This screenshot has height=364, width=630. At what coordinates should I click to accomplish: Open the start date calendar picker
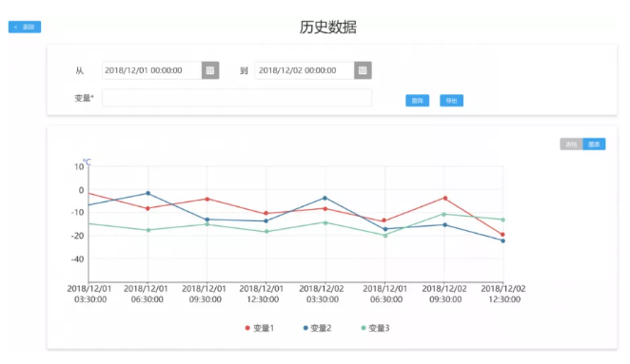click(210, 70)
